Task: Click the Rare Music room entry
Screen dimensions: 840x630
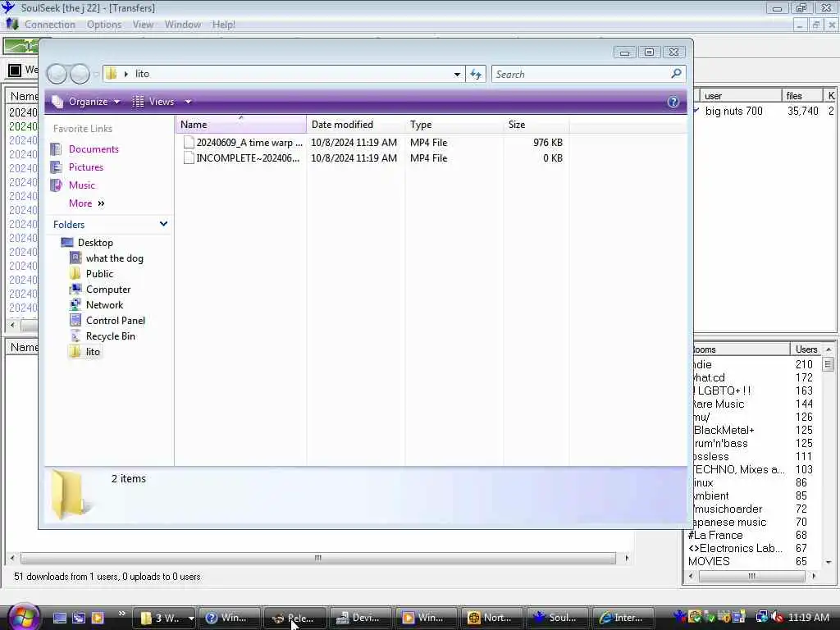Action: (717, 404)
